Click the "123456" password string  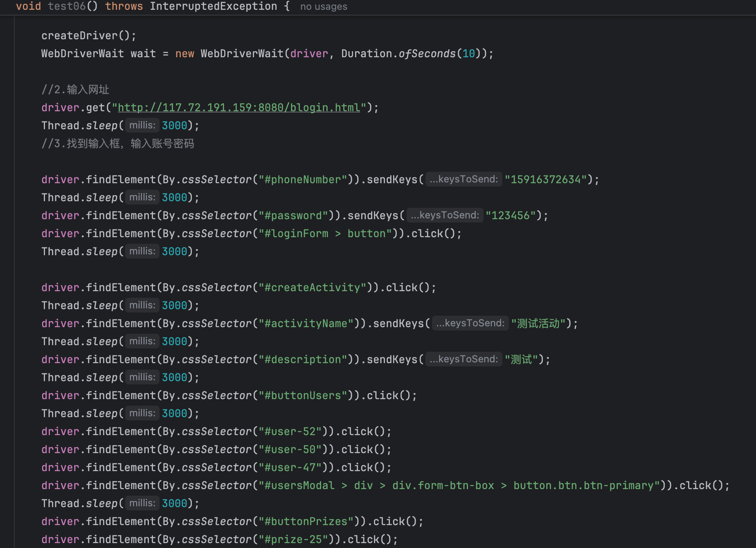(x=511, y=216)
